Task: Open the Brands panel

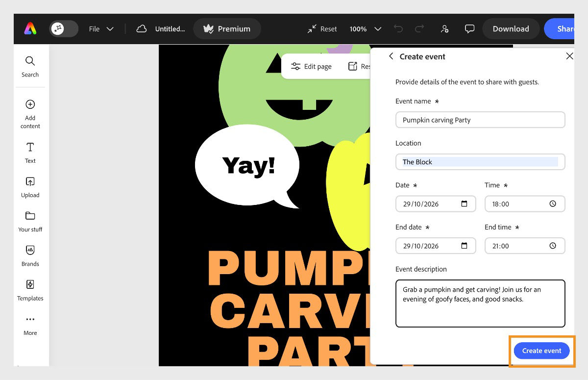Action: [30, 256]
